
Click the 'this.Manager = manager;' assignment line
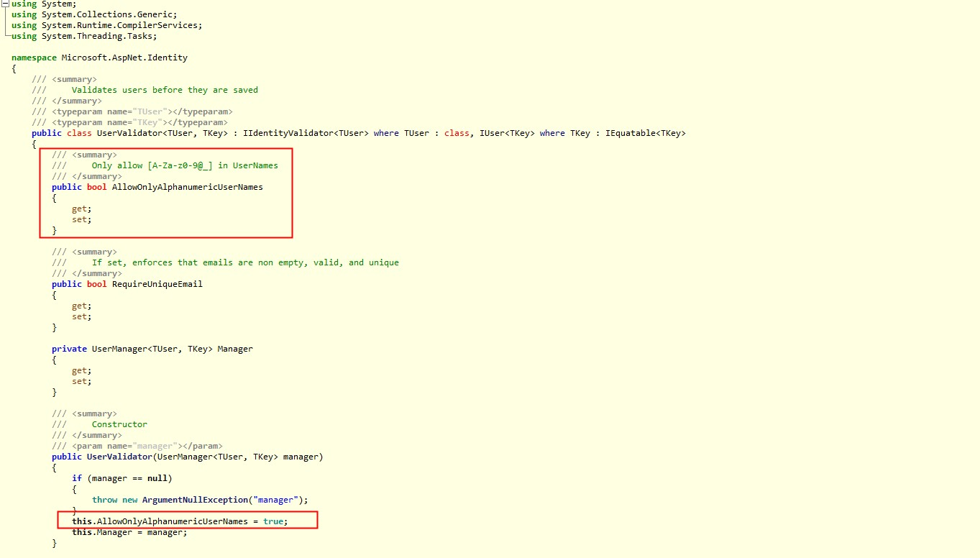129,532
